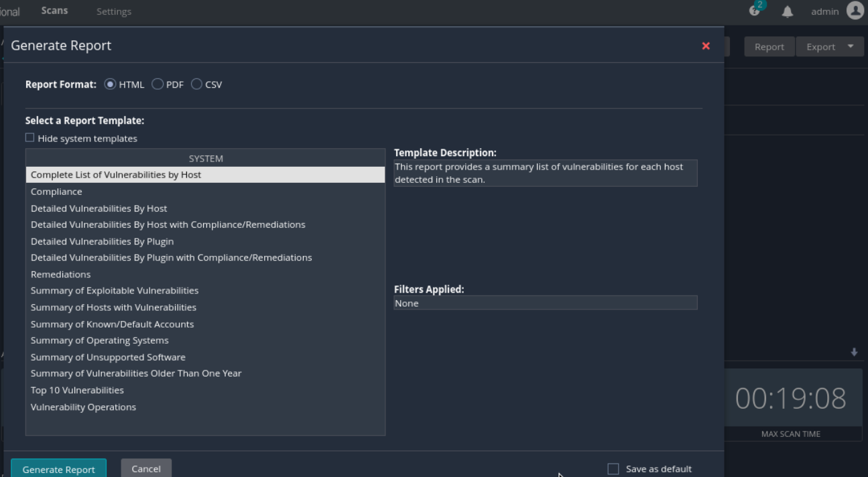Close the Generate Report dialog via red X
The height and width of the screenshot is (477, 868).
coord(705,46)
